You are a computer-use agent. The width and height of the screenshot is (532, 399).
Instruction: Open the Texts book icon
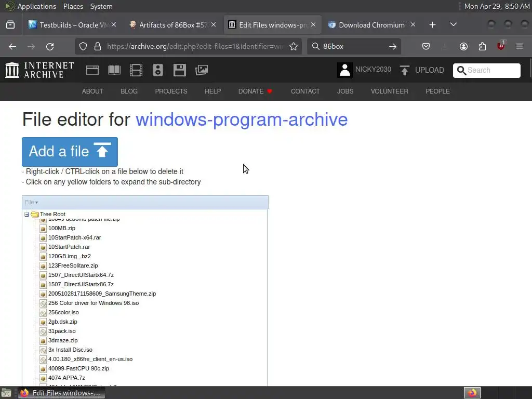coord(114,70)
